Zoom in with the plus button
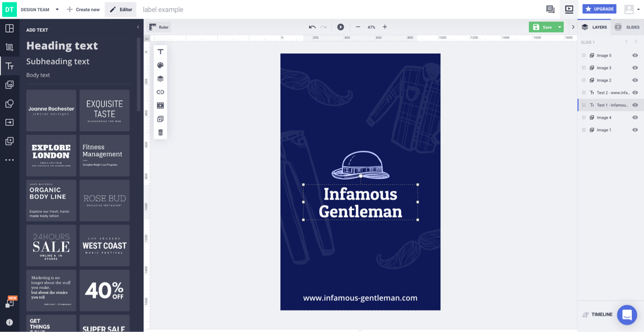 [385, 27]
